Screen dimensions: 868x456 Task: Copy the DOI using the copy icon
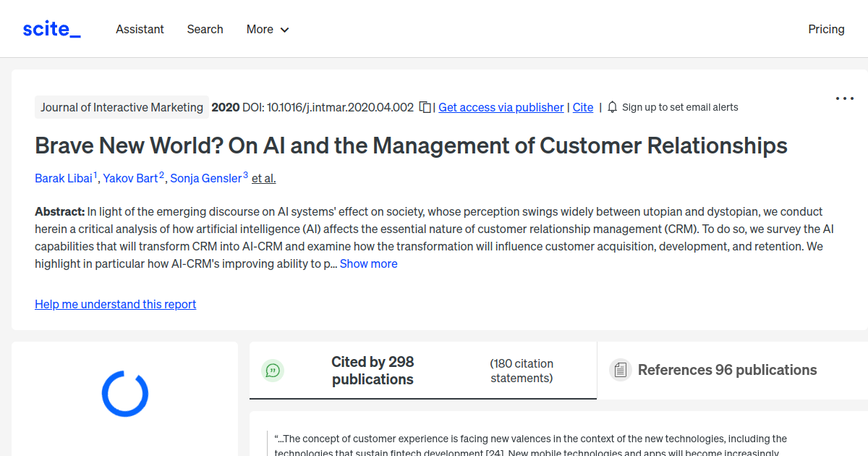(x=424, y=106)
